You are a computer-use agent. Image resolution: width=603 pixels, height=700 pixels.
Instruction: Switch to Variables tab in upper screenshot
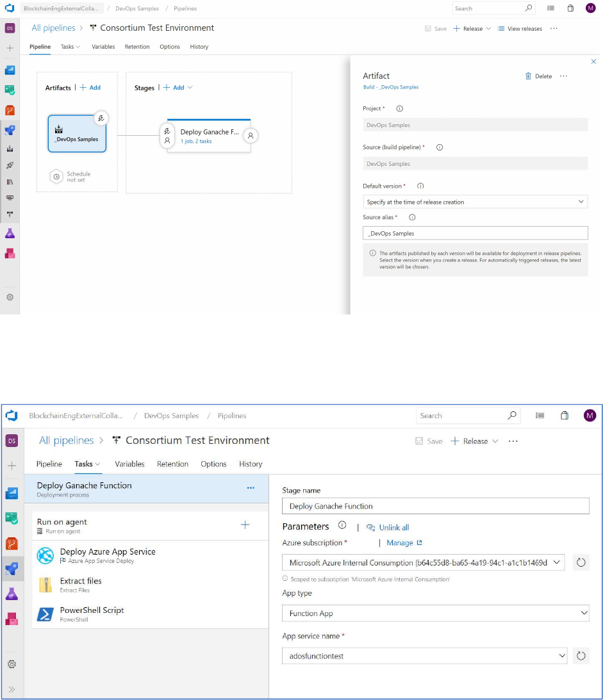(x=103, y=47)
